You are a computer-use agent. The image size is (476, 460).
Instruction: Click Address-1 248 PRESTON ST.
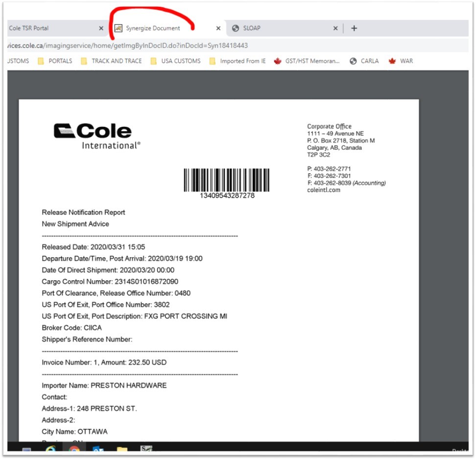tap(89, 409)
